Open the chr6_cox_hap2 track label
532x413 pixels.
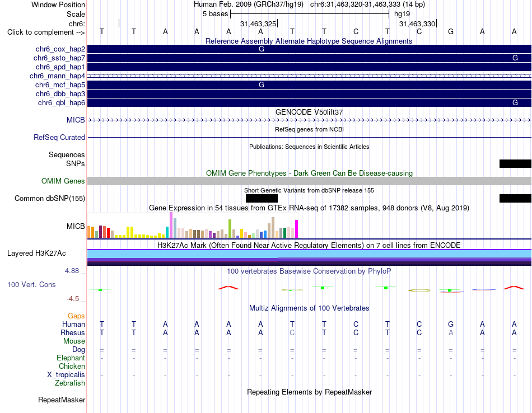click(x=60, y=49)
